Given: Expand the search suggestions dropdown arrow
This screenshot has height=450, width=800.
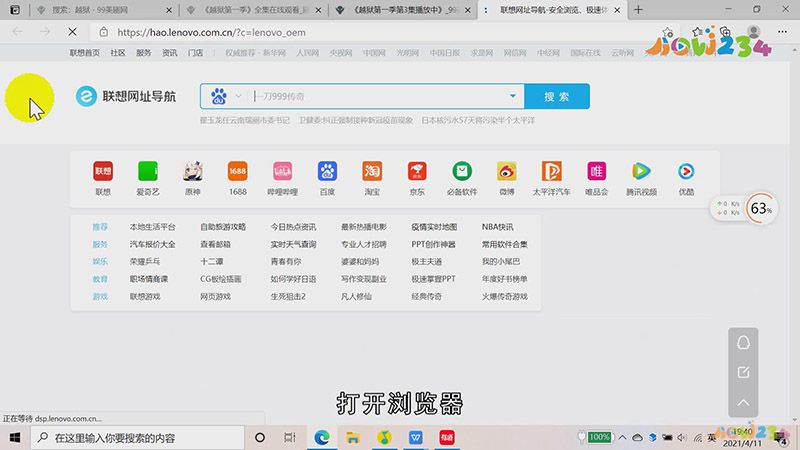Looking at the screenshot, I should pos(513,96).
